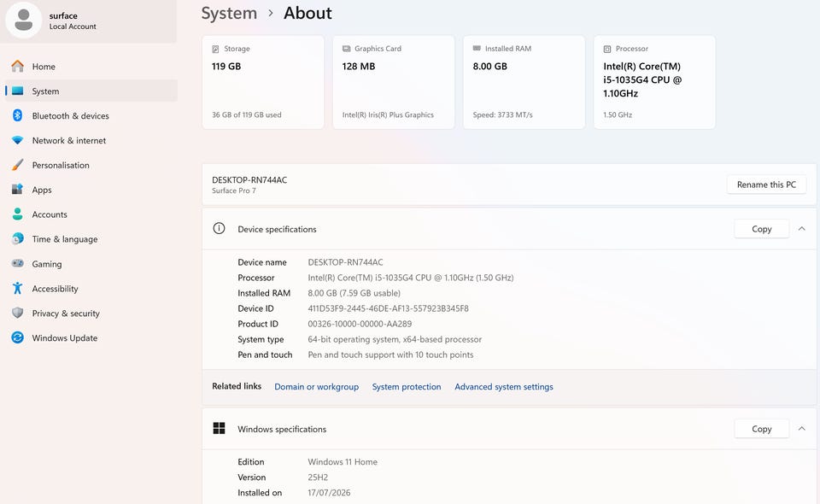Screen dimensions: 820x504
Task: Click 8.00 GB (7.59 GB usable) text
Action: [x=354, y=293]
